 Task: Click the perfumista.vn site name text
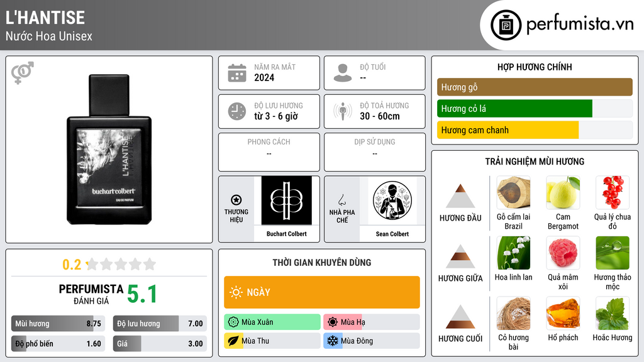coord(580,24)
